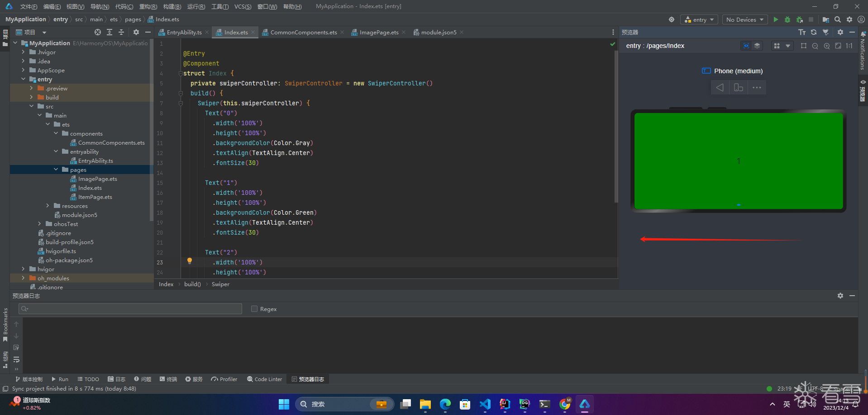
Task: Locate the opened file in project tree
Action: tap(98, 32)
